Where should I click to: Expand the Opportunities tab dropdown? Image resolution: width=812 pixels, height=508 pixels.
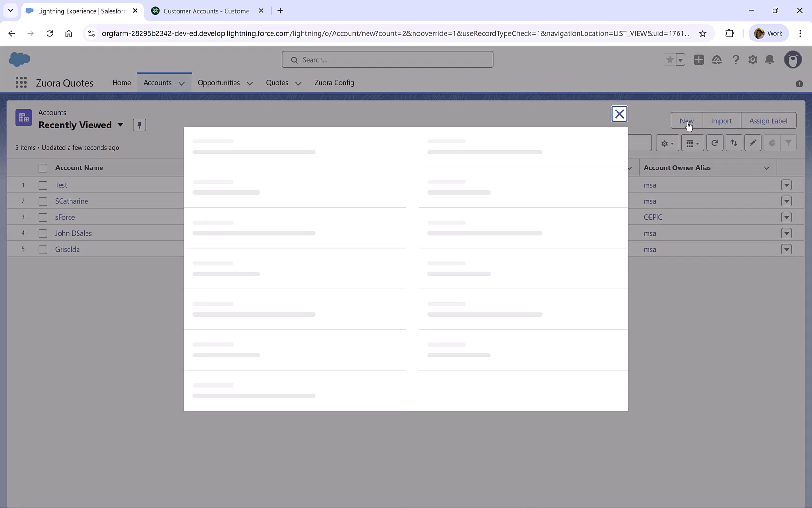click(x=250, y=83)
